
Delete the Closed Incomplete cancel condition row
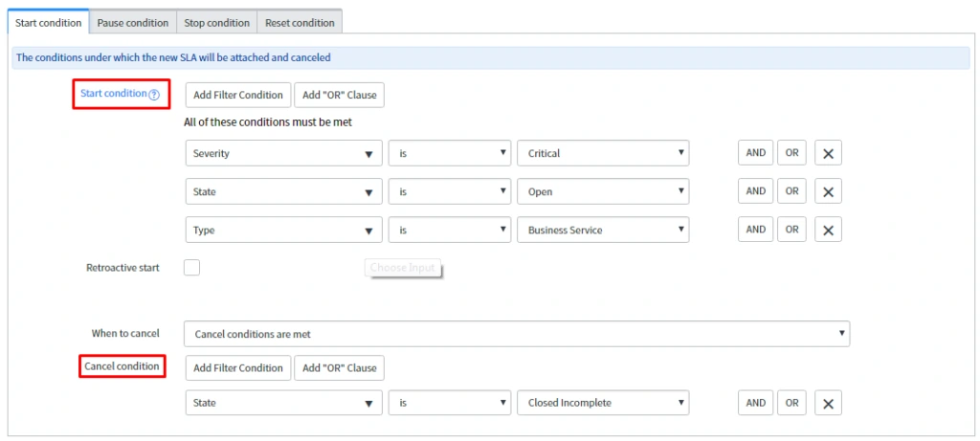point(828,404)
